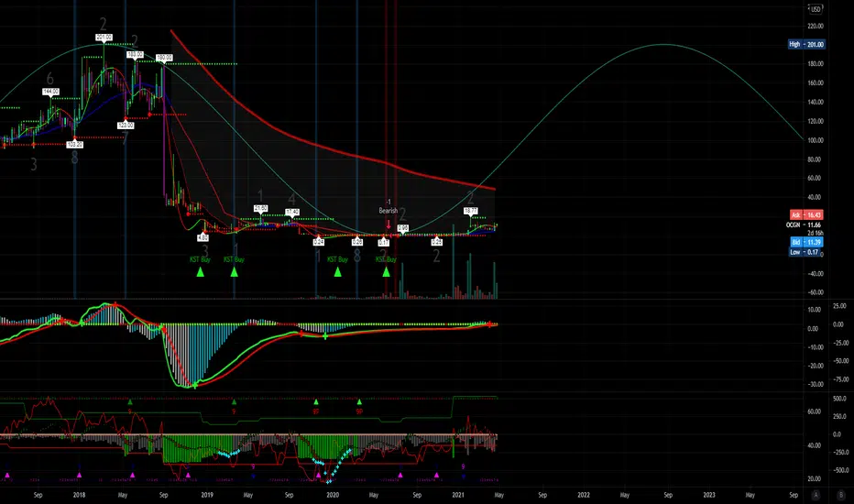The width and height of the screenshot is (854, 504).
Task: Click the 2019 label on time axis
Action: [x=207, y=495]
